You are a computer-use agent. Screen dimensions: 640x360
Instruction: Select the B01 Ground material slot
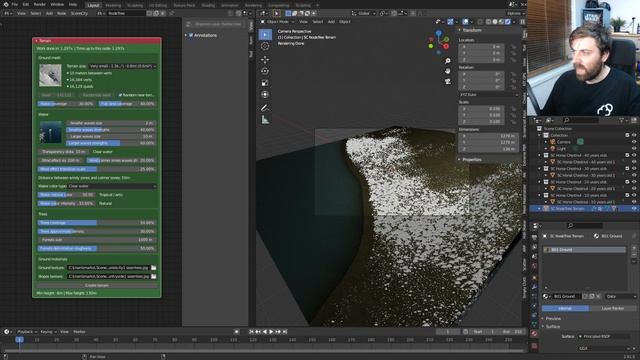tap(584, 249)
